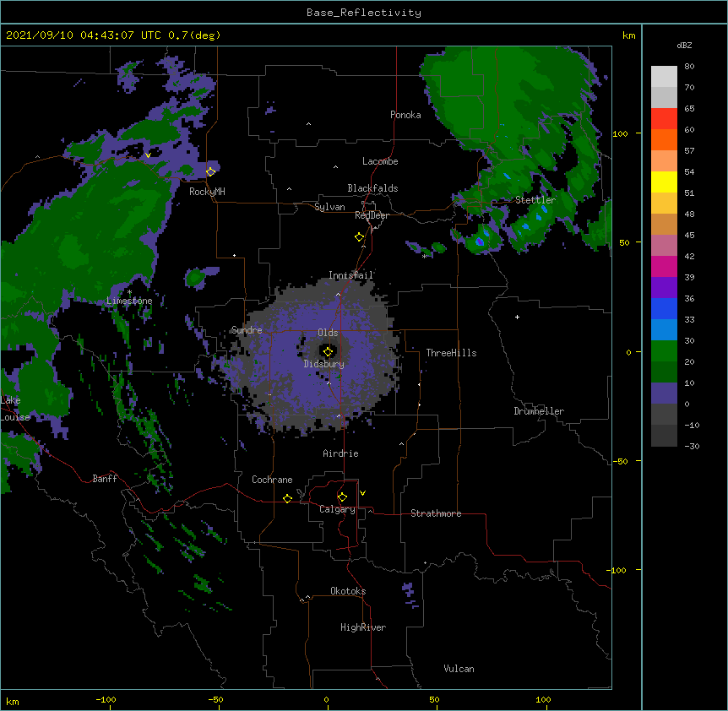The image size is (728, 711).
Task: Select the violet 39 dBZ legend swatch
Action: point(664,288)
